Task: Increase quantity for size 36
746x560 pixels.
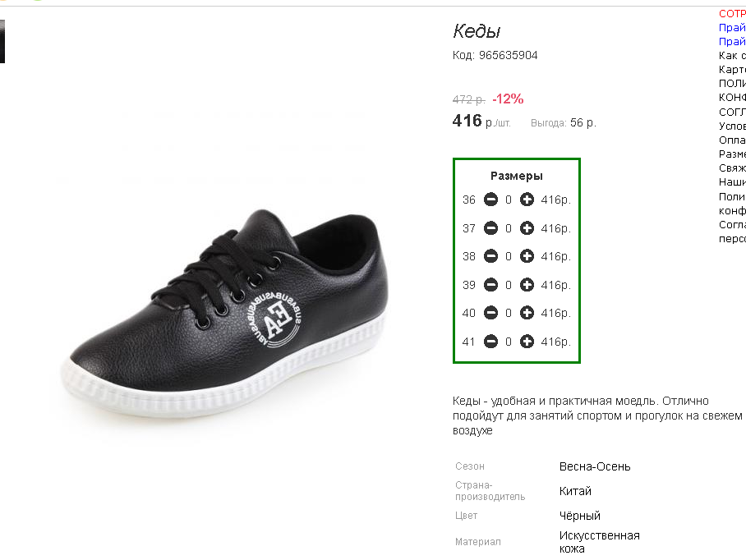Action: (527, 200)
